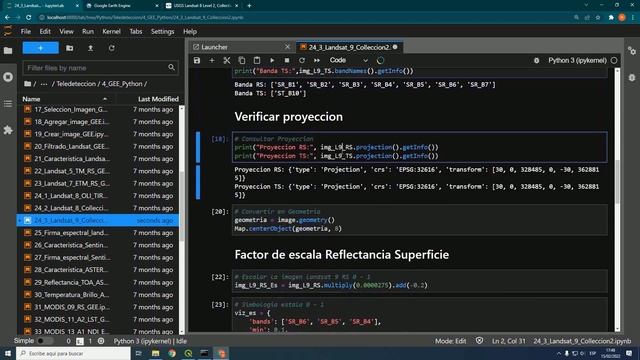Click cell 22 scaling img_L9_RS code
Image resolution: width=640 pixels, height=360 pixels.
tap(420, 281)
